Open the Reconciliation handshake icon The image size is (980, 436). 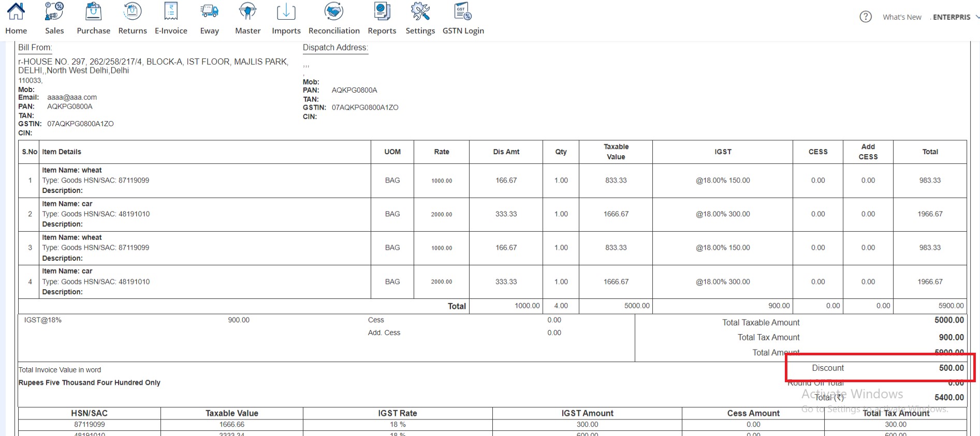click(334, 11)
